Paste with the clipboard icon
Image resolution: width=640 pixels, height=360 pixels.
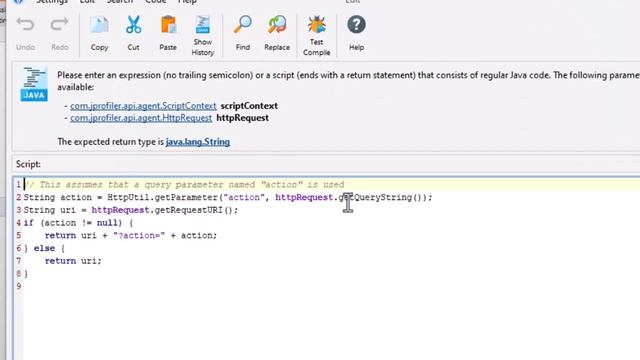coord(168,34)
